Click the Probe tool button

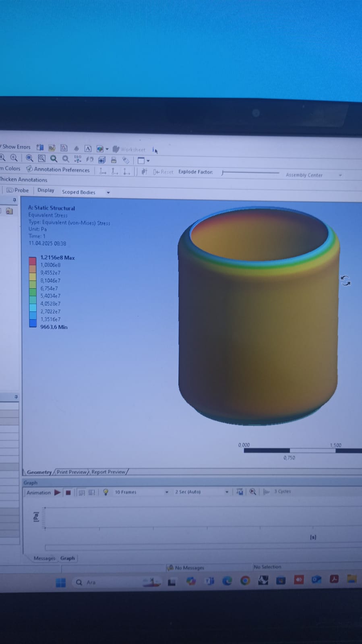coord(18,190)
